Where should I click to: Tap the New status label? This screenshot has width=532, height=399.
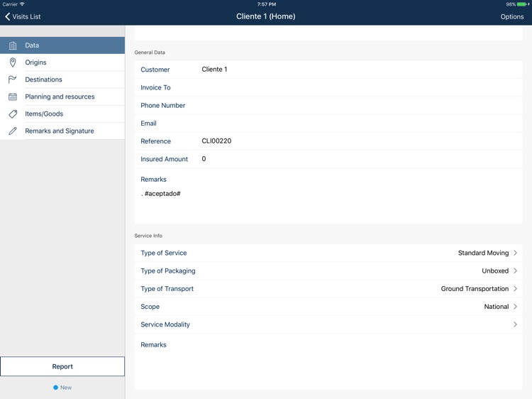(66, 388)
